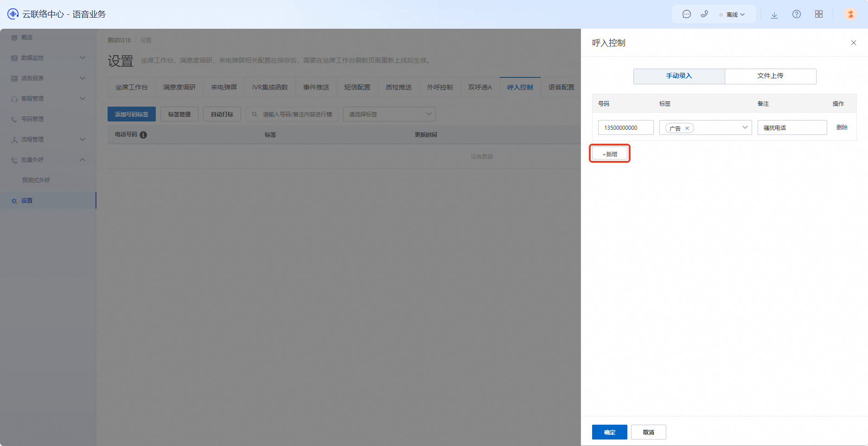Click the 取消 button
The width and height of the screenshot is (868, 446).
649,432
